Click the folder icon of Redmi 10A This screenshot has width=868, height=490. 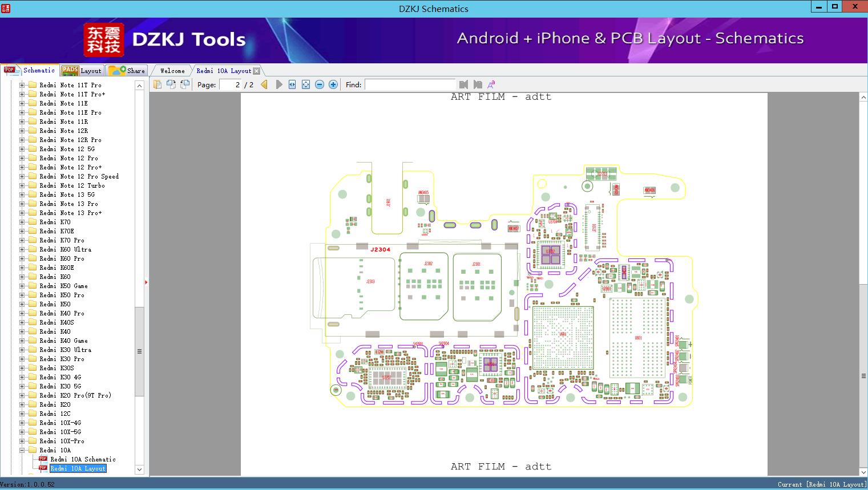tap(33, 450)
